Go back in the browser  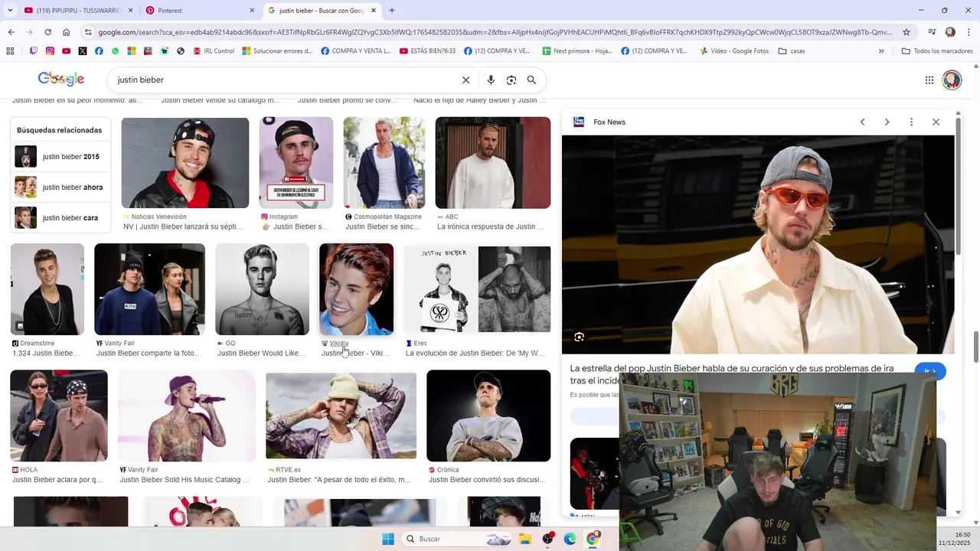(11, 32)
